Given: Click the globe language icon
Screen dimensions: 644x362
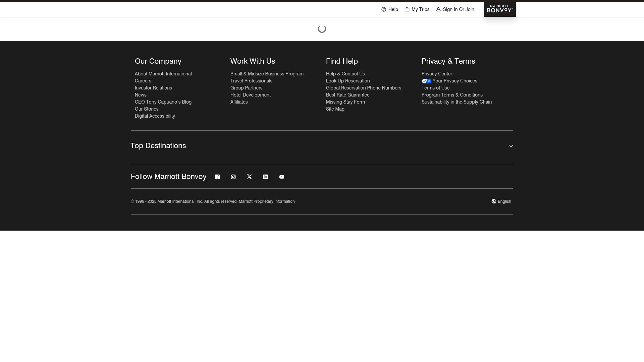Looking at the screenshot, I should pos(494,201).
